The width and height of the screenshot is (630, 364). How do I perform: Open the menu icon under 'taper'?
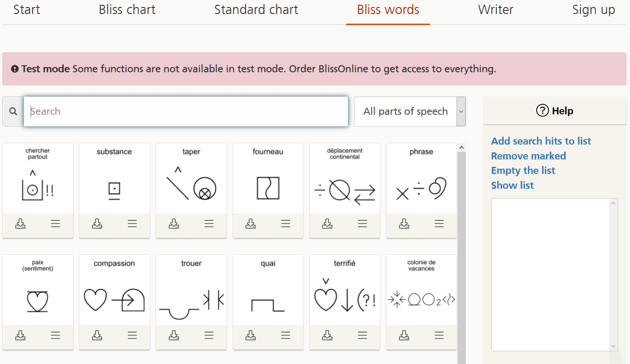[x=209, y=224]
